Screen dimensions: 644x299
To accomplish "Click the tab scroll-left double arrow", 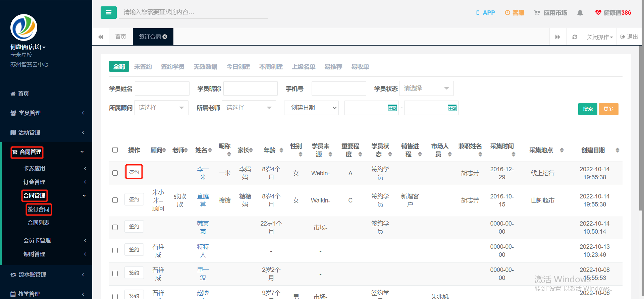I will coord(101,37).
